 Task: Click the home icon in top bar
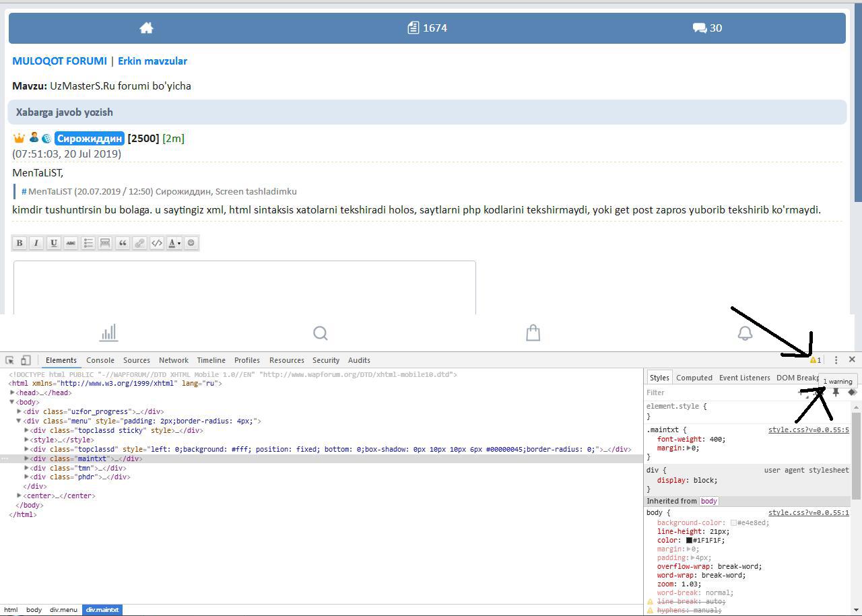point(146,28)
